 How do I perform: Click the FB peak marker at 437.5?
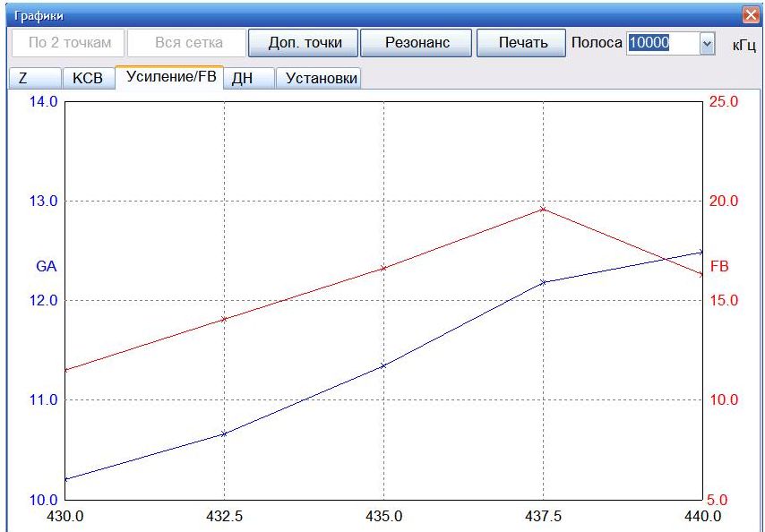click(x=543, y=210)
